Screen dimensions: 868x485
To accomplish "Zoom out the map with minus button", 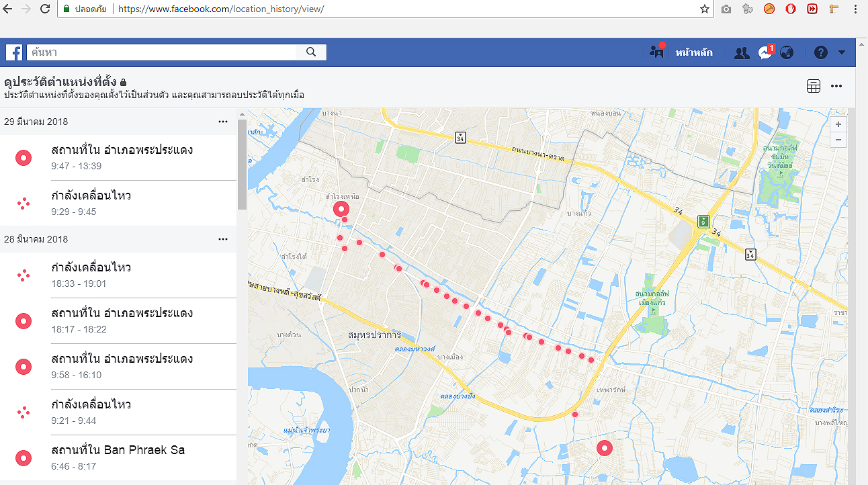I will (x=838, y=140).
